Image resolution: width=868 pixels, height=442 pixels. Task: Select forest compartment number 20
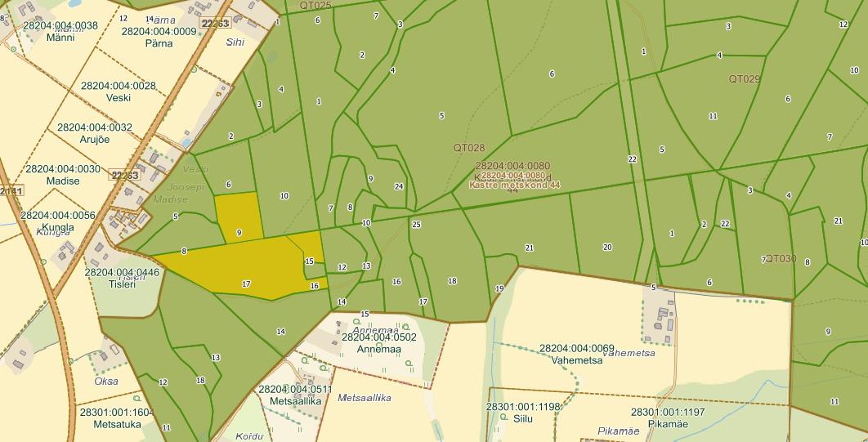coord(607,248)
